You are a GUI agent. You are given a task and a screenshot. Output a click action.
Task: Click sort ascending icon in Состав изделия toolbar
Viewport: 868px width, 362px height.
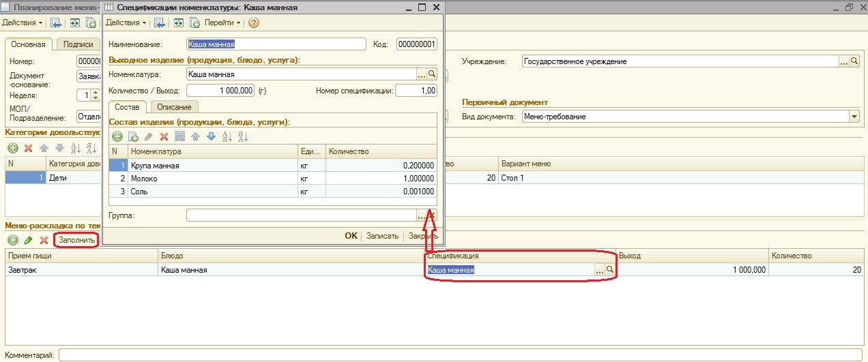coord(227,137)
